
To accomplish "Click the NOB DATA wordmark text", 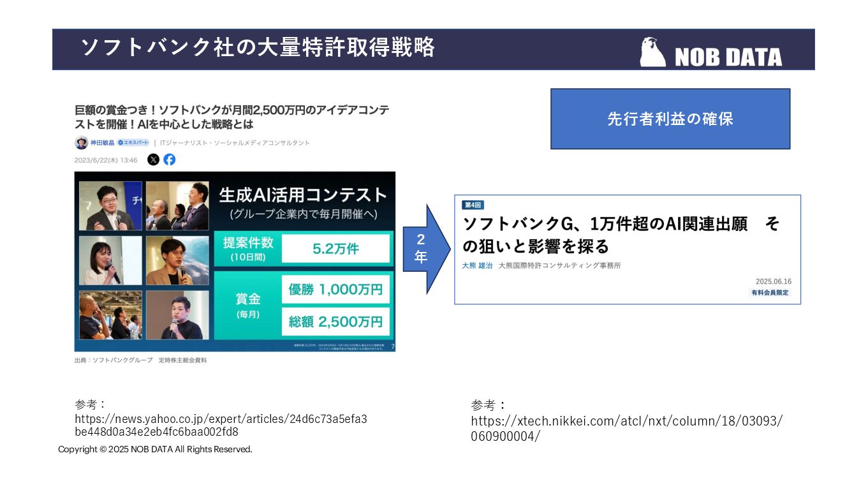I will click(728, 57).
